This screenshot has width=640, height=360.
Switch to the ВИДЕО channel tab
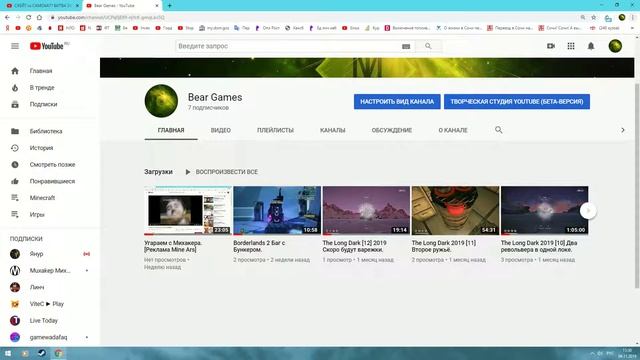click(221, 130)
